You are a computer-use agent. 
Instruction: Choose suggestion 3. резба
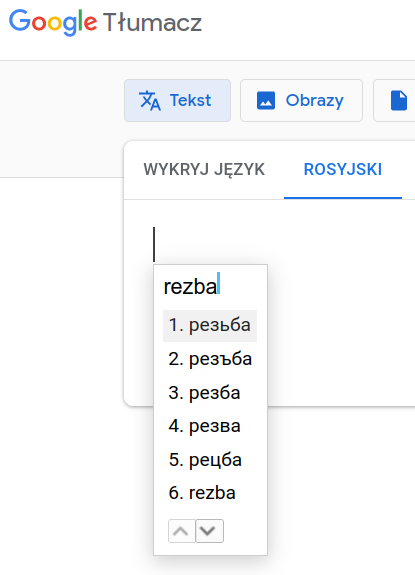point(210,393)
